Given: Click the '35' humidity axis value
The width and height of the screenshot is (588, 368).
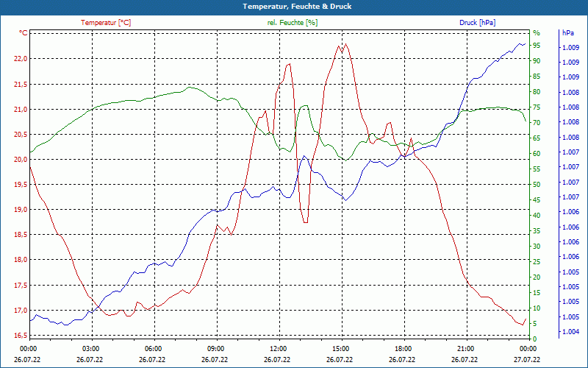Looking at the screenshot, I should pyautogui.click(x=537, y=231).
